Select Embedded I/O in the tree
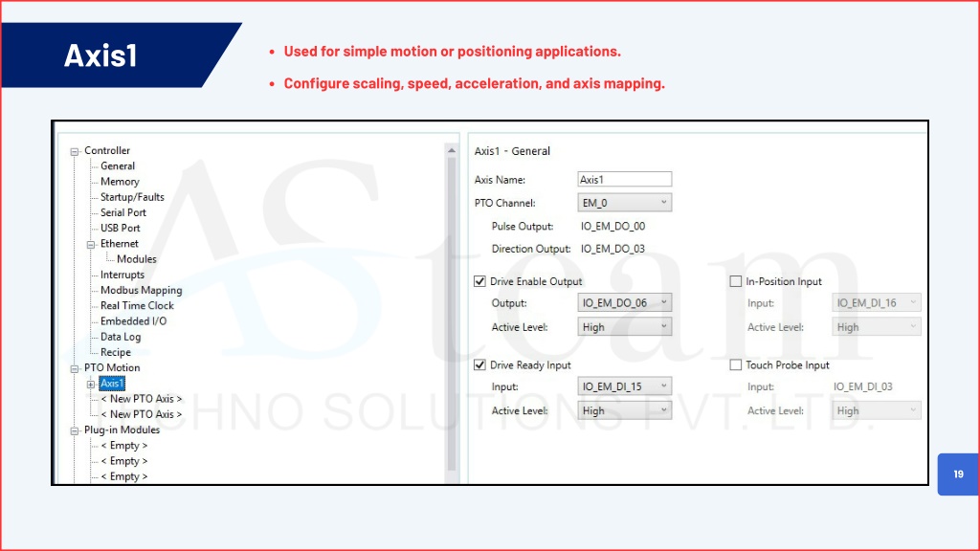This screenshot has width=980, height=551. 133,321
